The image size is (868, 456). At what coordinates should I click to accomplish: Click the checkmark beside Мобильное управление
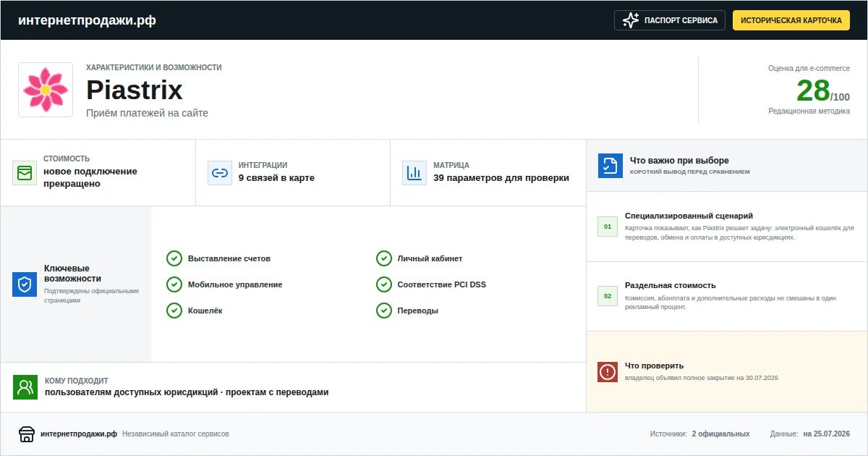click(x=174, y=284)
